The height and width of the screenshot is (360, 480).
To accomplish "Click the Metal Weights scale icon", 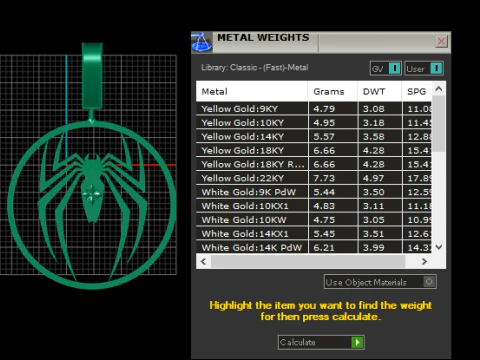I will (202, 42).
